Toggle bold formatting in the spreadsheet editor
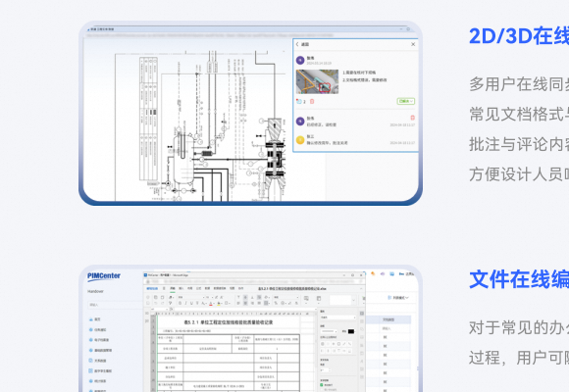 180,303
